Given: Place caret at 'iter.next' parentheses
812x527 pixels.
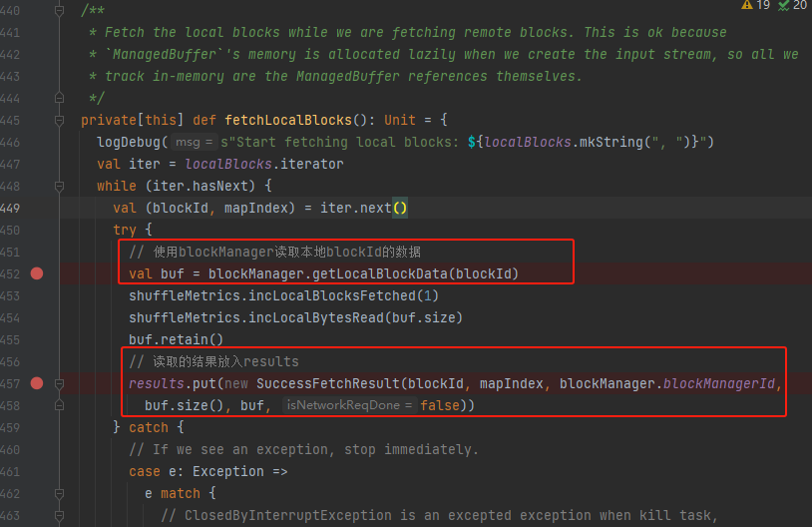Looking at the screenshot, I should click(x=400, y=208).
